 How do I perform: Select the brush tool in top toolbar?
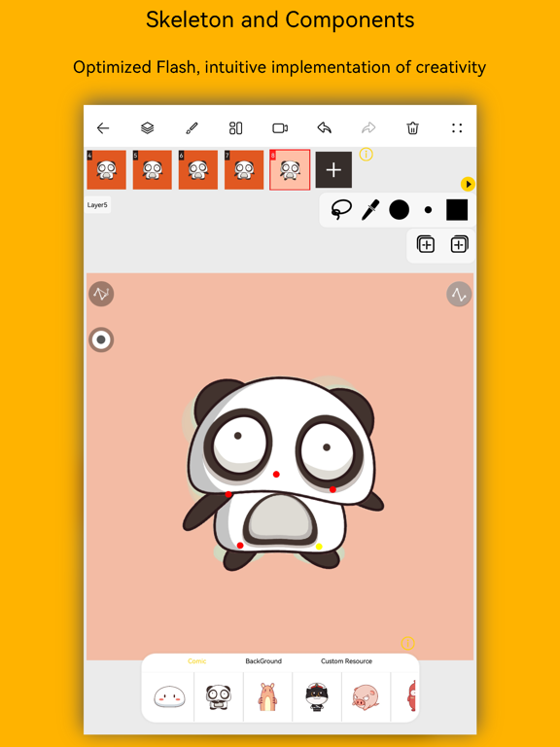coord(192,128)
